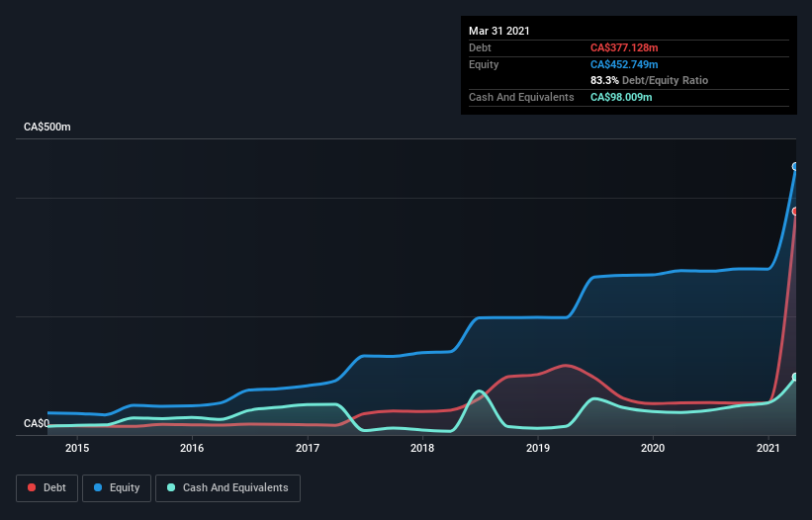
Task: Click the 83.3% Debt/Equity Ratio text
Action: (650, 81)
